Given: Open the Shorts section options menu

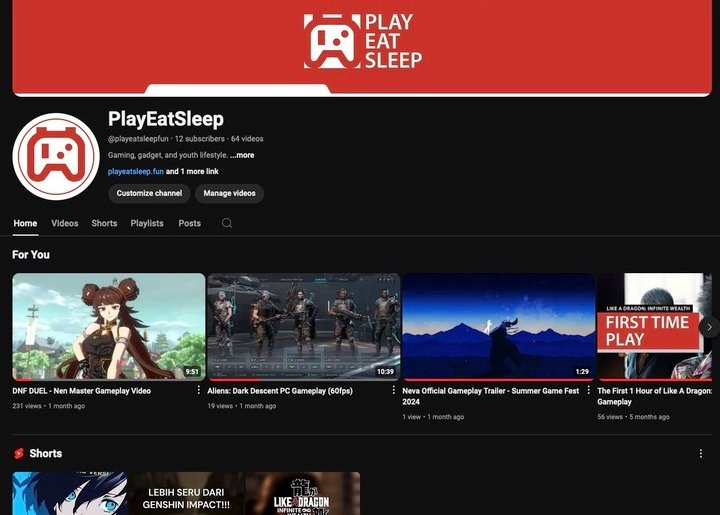Looking at the screenshot, I should tap(701, 453).
